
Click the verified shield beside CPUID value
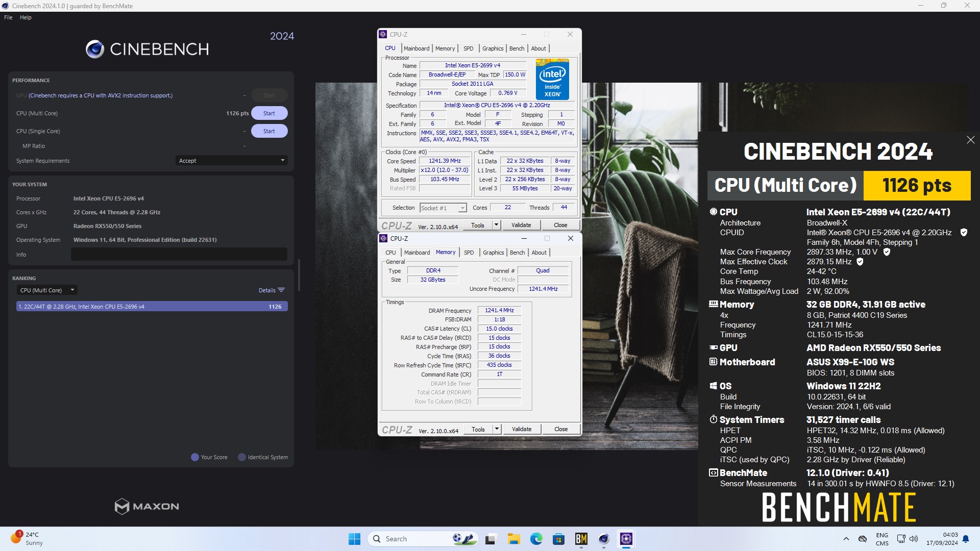(x=964, y=233)
